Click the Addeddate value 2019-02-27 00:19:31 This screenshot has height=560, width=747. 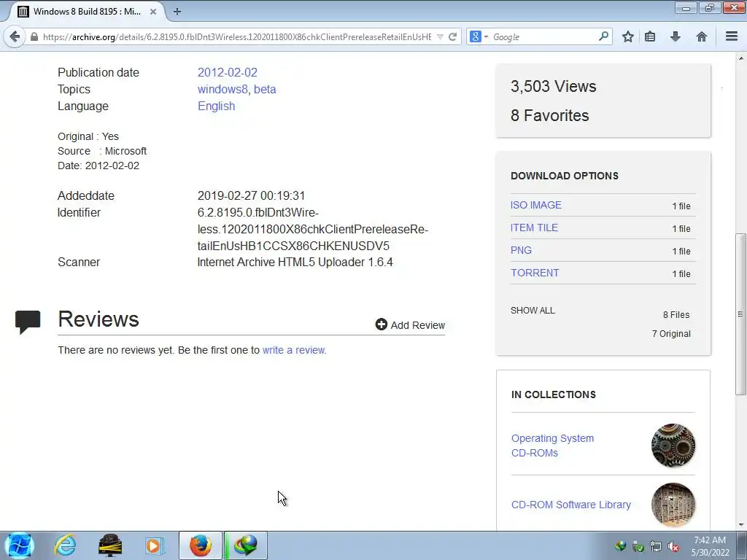click(251, 195)
